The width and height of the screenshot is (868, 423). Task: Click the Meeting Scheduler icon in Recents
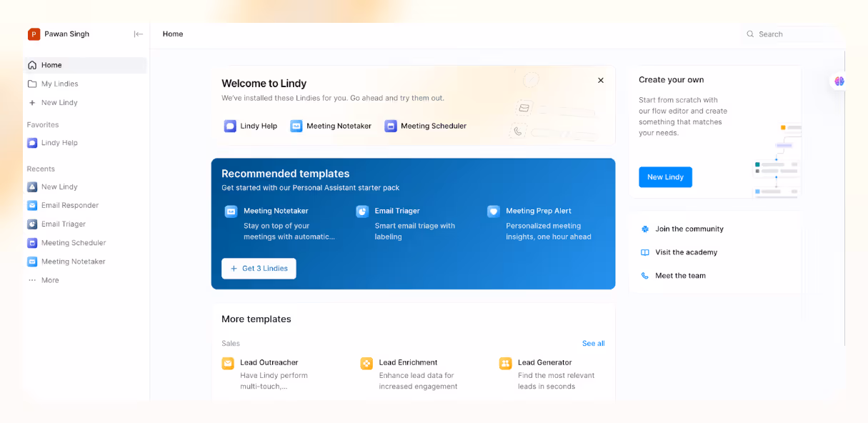click(x=32, y=243)
